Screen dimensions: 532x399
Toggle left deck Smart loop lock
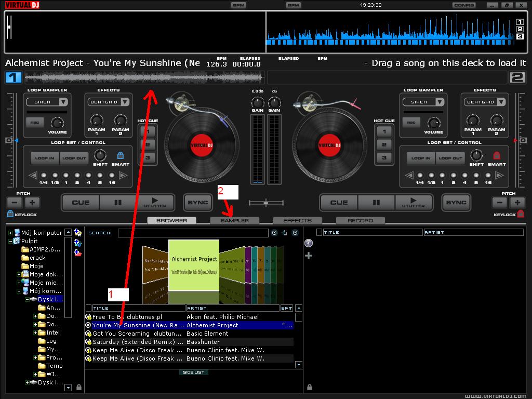(120, 156)
